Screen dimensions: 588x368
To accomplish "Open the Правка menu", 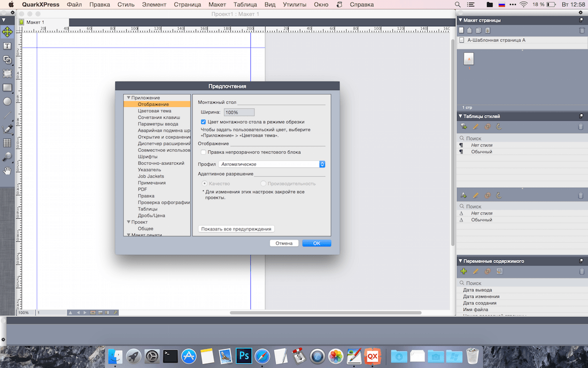I will tap(99, 4).
